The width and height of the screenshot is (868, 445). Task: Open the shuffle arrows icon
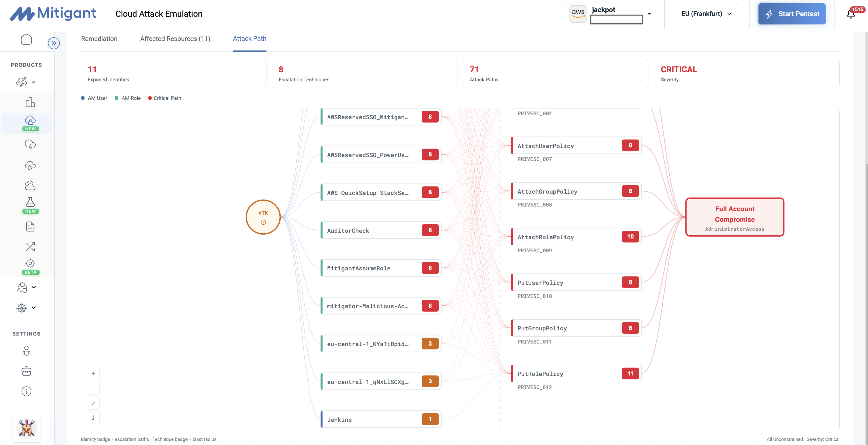30,247
